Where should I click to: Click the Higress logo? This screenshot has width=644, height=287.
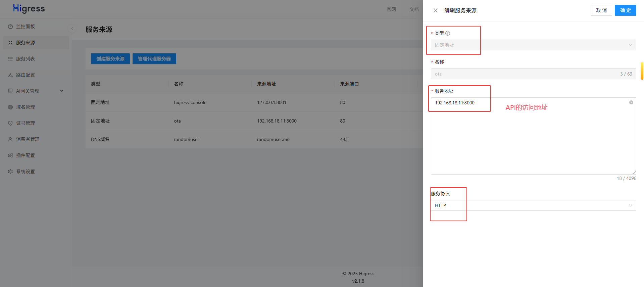point(29,9)
